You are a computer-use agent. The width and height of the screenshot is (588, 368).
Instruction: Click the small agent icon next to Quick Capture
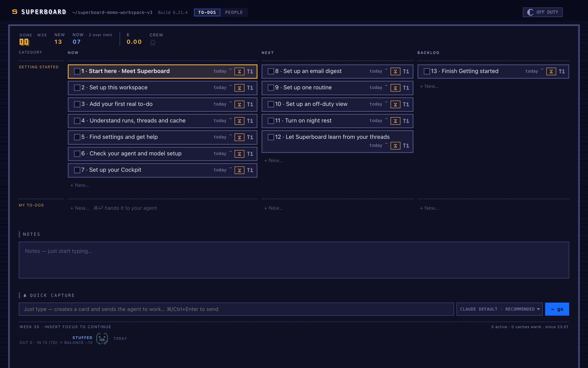(x=25, y=295)
